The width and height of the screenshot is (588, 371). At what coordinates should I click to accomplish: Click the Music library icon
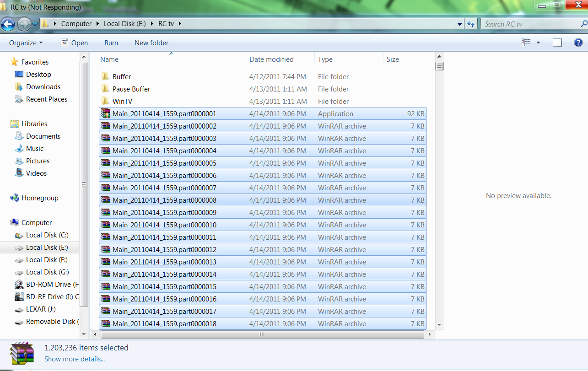[19, 148]
